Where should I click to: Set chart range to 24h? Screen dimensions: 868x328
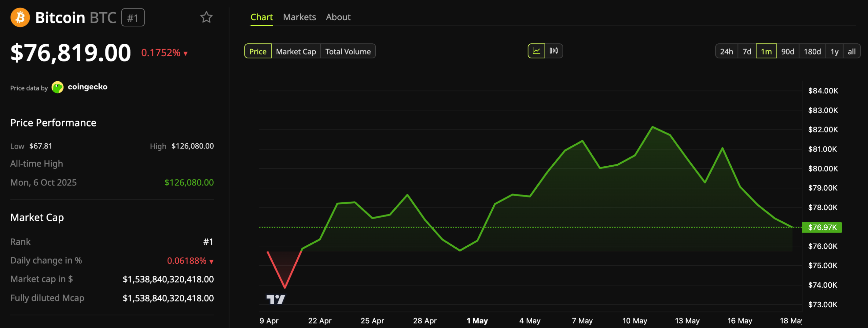(x=726, y=51)
